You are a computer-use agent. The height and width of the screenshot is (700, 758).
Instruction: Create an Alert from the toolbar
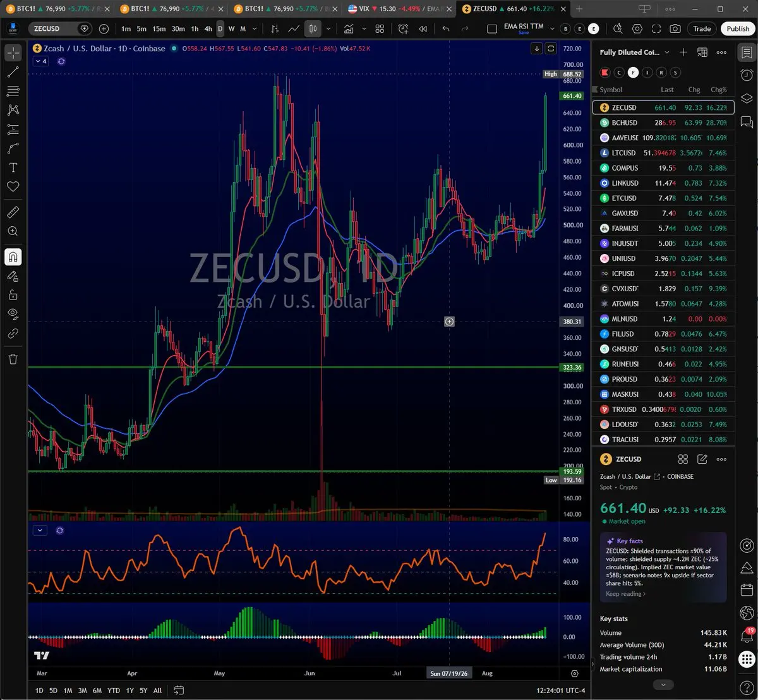pyautogui.click(x=404, y=29)
